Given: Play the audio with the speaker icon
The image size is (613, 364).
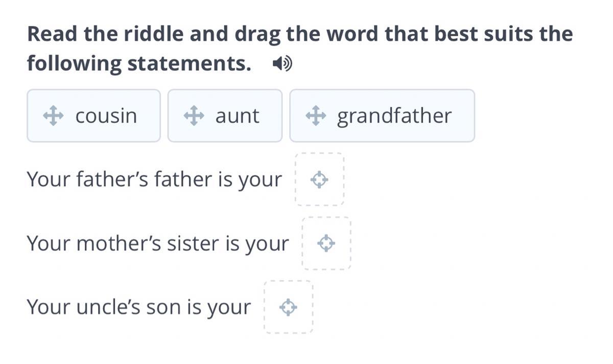Looking at the screenshot, I should [x=282, y=64].
